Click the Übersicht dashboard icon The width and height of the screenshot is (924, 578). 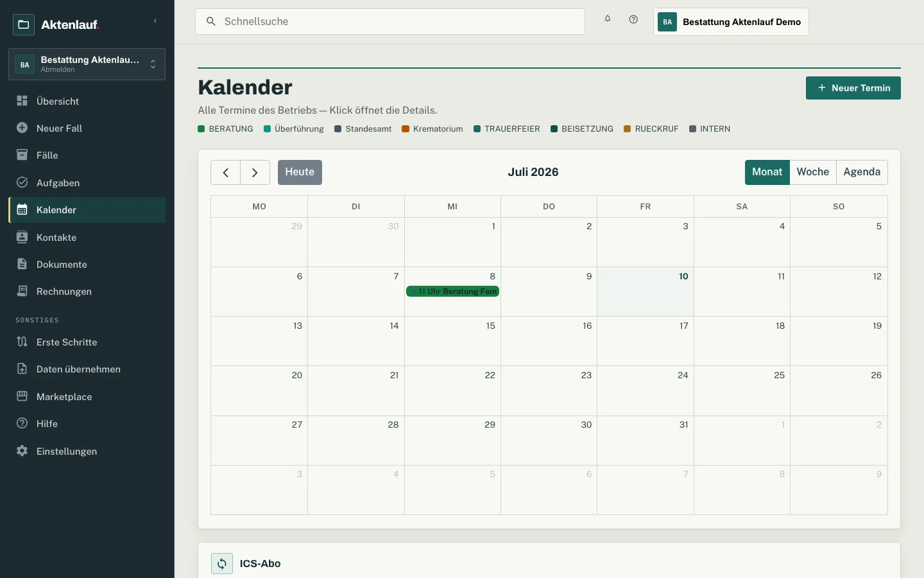pos(22,101)
